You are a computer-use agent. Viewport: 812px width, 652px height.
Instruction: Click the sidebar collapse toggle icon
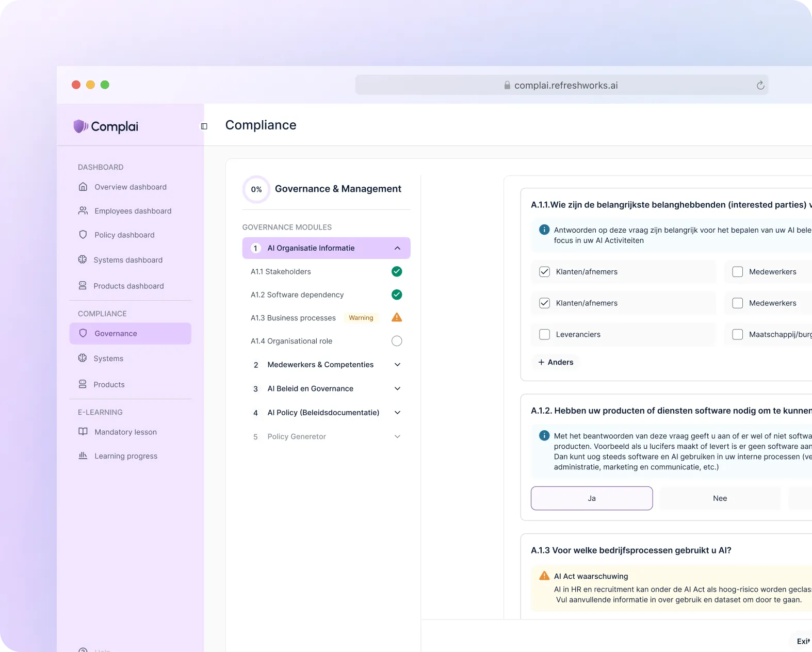204,126
